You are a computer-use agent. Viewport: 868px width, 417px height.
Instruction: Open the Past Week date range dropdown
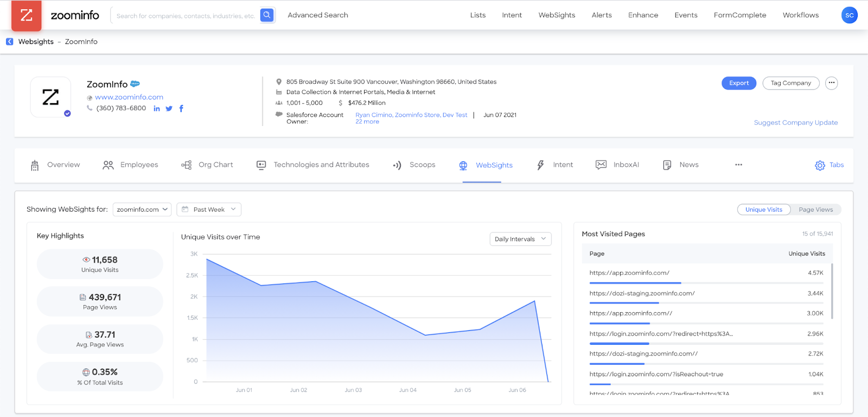point(209,210)
